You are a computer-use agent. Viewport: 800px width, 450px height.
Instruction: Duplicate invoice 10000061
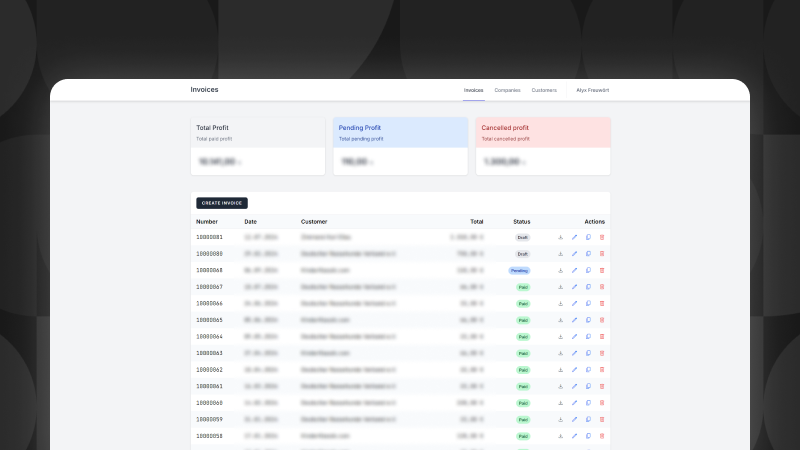coord(588,386)
